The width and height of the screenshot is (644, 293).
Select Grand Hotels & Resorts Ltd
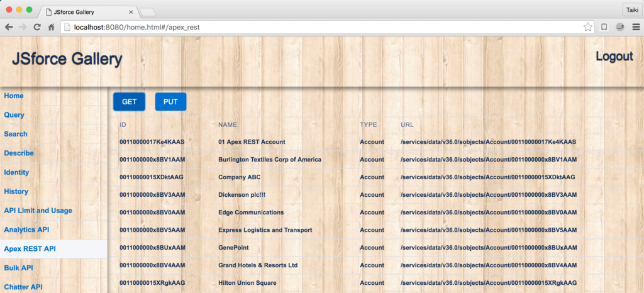tap(258, 265)
